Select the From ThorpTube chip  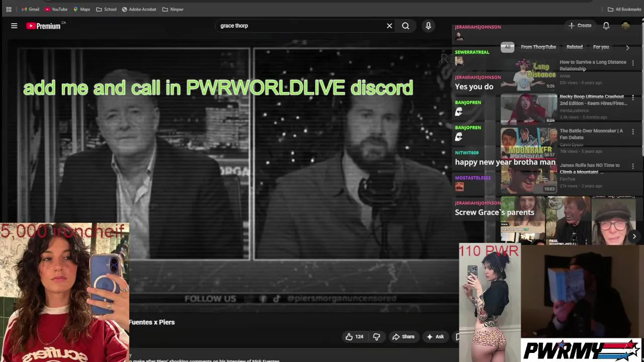click(538, 47)
